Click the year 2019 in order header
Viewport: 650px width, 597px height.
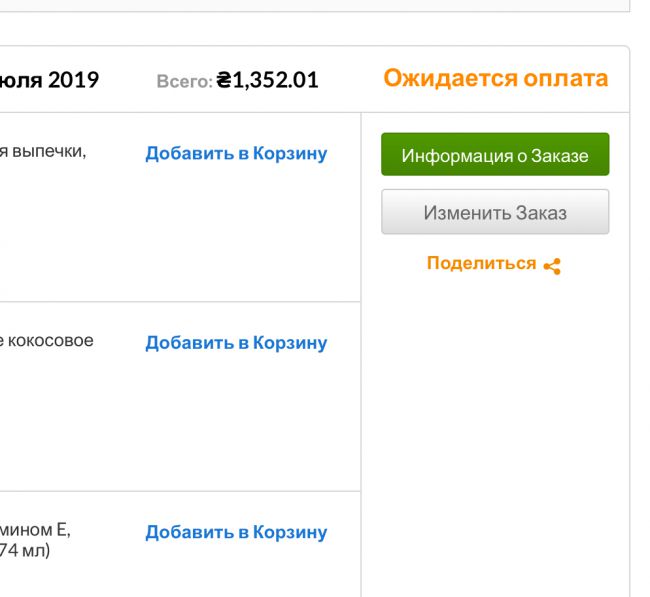click(x=74, y=80)
